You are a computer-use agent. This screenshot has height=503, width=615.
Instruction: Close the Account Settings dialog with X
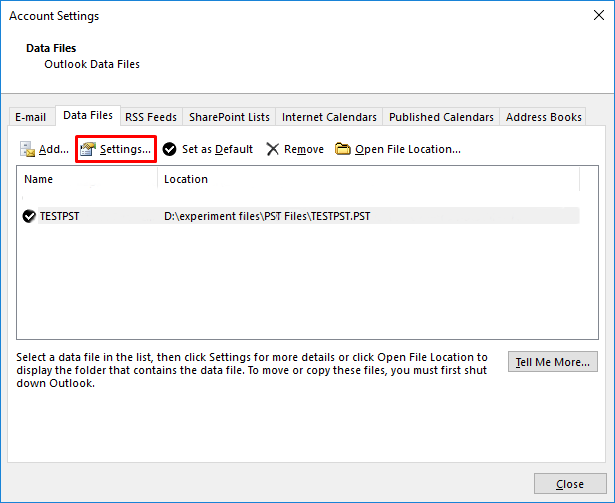(x=599, y=15)
